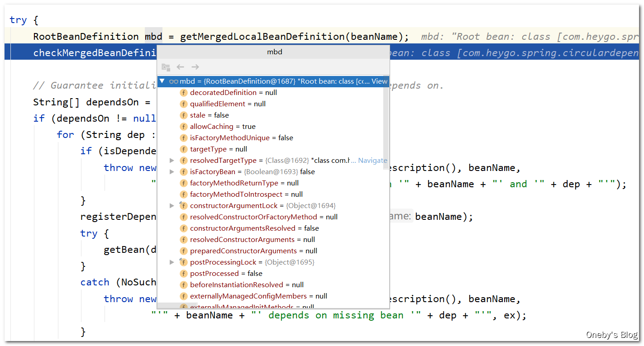
Task: Click field icon of isFactoryMethodUnique
Action: point(183,138)
